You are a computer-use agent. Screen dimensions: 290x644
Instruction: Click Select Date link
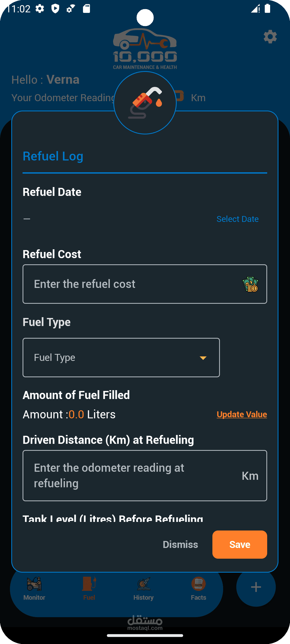[x=237, y=219]
